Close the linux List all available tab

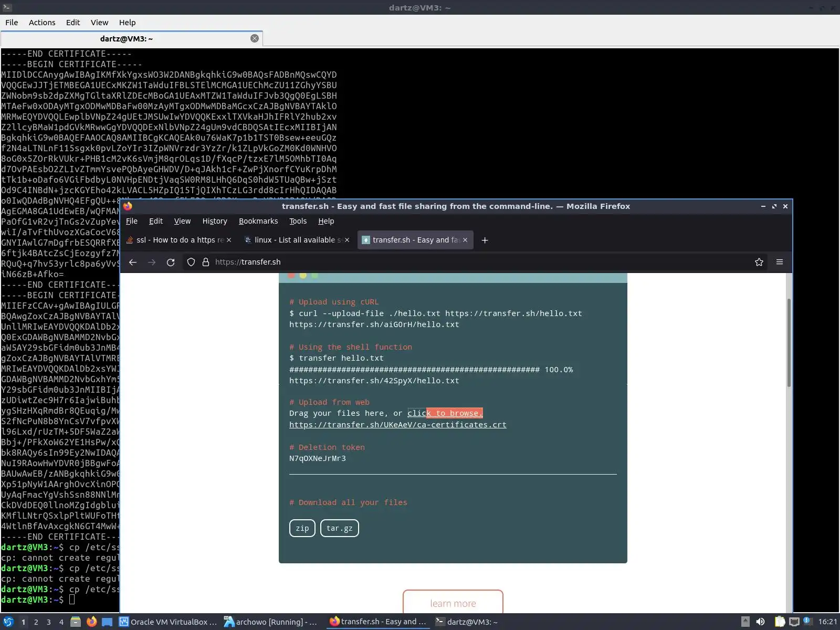(x=346, y=240)
